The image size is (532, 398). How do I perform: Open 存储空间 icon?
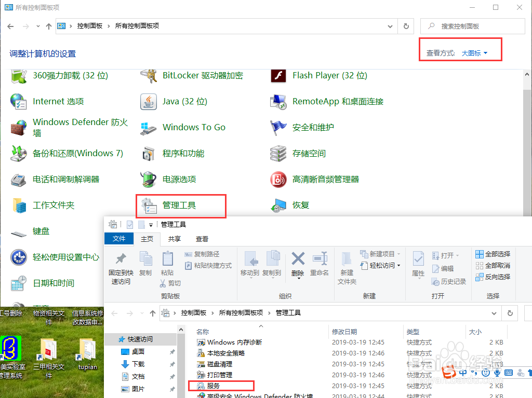(x=278, y=154)
